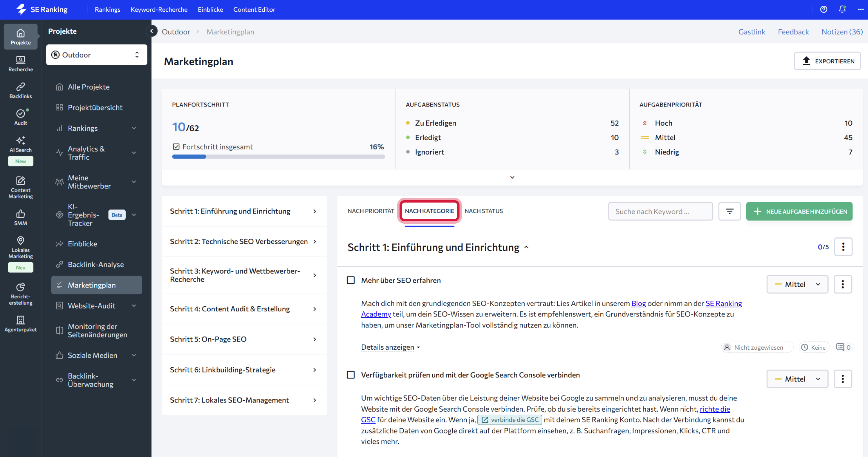868x457 pixels.
Task: Toggle the Fortschritt insgesamt checkbox
Action: pyautogui.click(x=176, y=146)
